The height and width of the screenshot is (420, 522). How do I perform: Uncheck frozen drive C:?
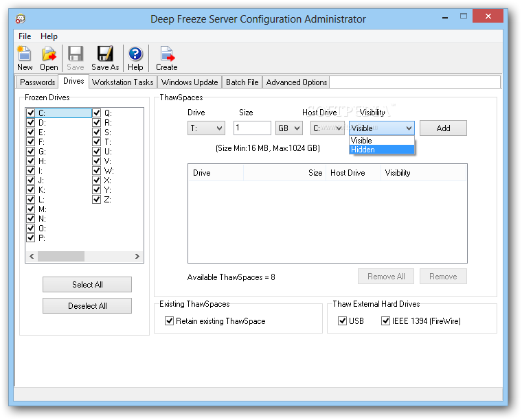tap(31, 113)
